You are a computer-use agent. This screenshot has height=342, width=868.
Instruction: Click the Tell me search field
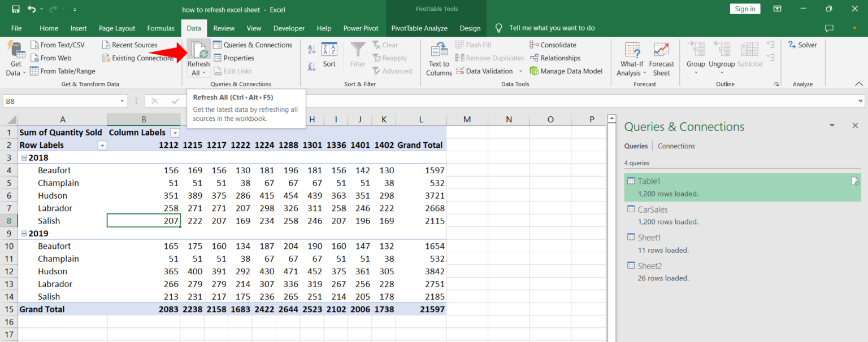click(x=552, y=28)
